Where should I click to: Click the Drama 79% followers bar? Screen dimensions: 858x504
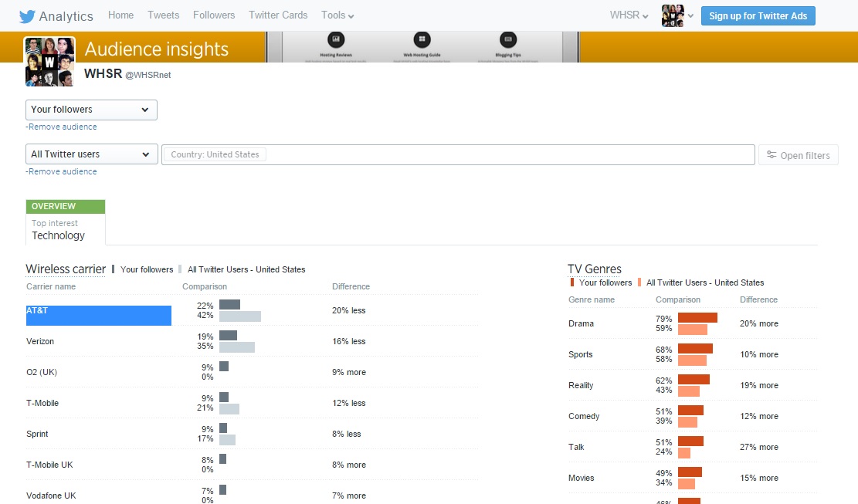[697, 317]
